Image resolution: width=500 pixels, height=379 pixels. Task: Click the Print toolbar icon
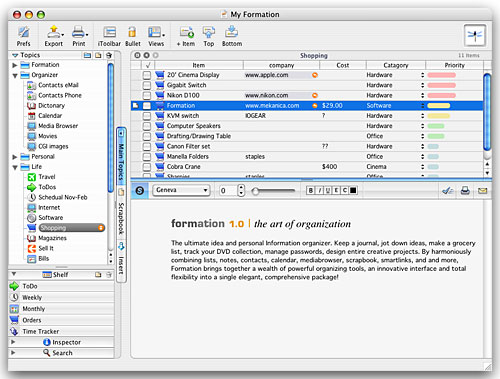(79, 36)
